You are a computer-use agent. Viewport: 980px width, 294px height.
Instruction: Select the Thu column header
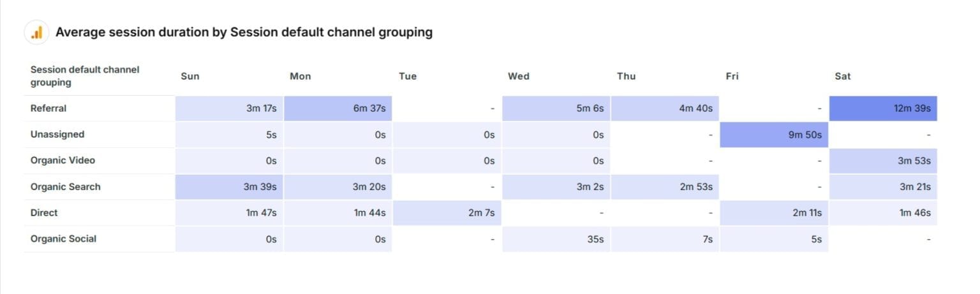coord(627,77)
